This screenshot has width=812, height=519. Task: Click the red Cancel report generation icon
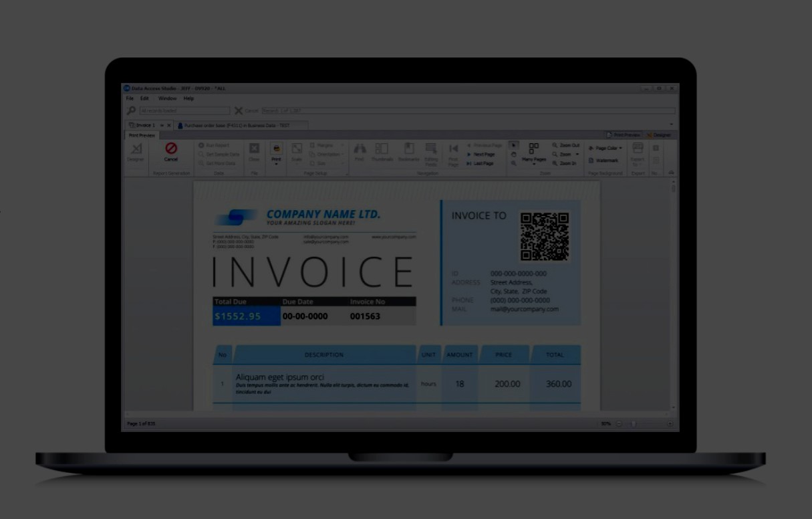[x=171, y=149]
